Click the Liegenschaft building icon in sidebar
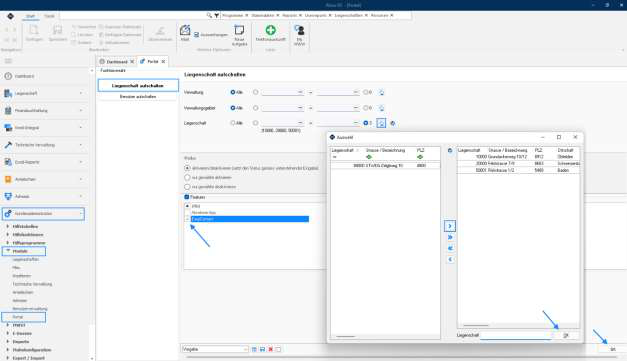This screenshot has width=627, height=361. (x=8, y=93)
